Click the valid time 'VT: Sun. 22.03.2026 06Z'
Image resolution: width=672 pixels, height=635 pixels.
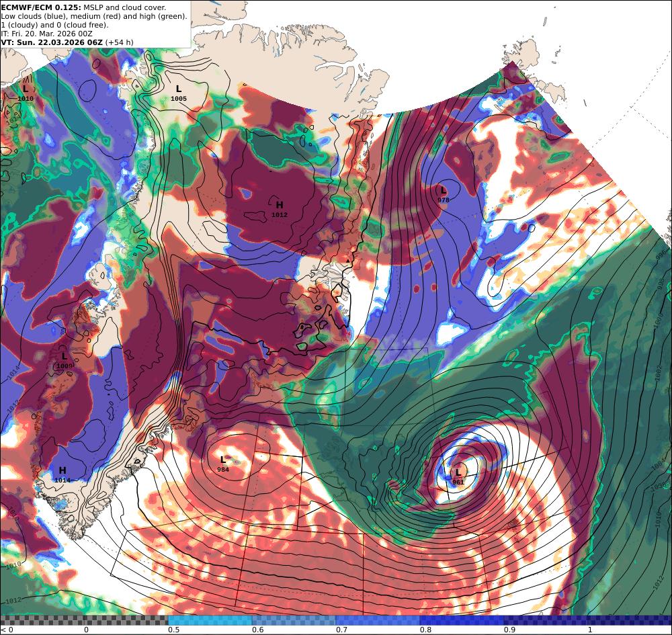(52, 42)
